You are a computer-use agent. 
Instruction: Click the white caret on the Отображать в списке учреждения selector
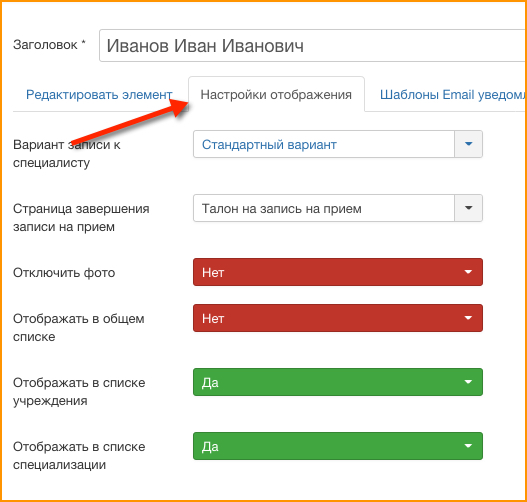click(x=468, y=382)
